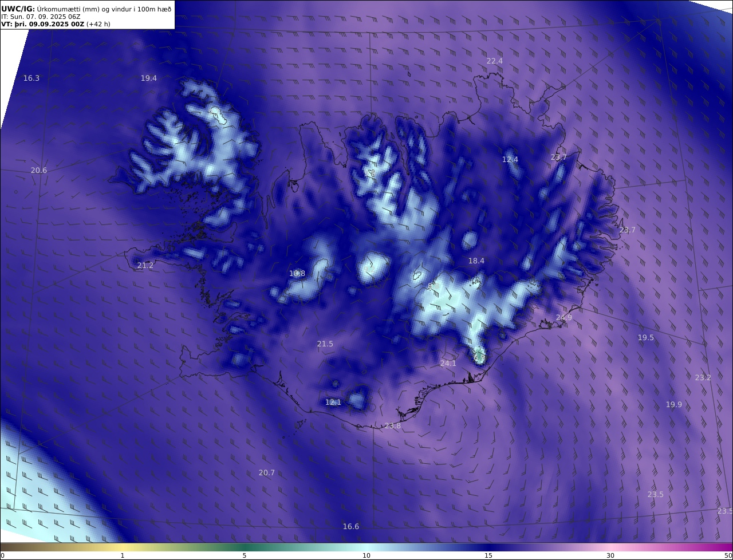This screenshot has width=733, height=560.
Task: Click the 23.7 value beside the 12.4 label
Action: pos(559,157)
